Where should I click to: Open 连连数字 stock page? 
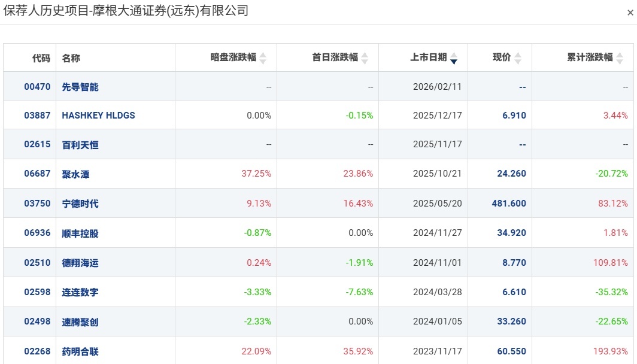pos(80,292)
